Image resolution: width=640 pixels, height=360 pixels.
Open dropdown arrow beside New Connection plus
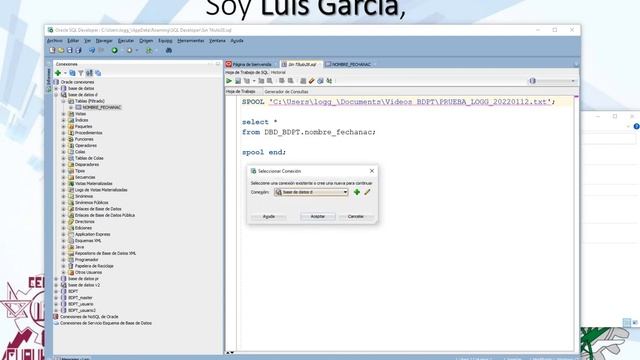tap(65, 73)
